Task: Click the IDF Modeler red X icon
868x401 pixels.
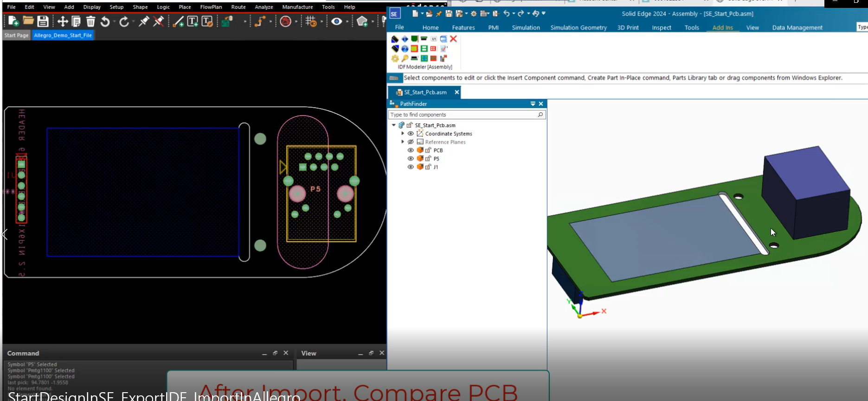Action: [453, 39]
